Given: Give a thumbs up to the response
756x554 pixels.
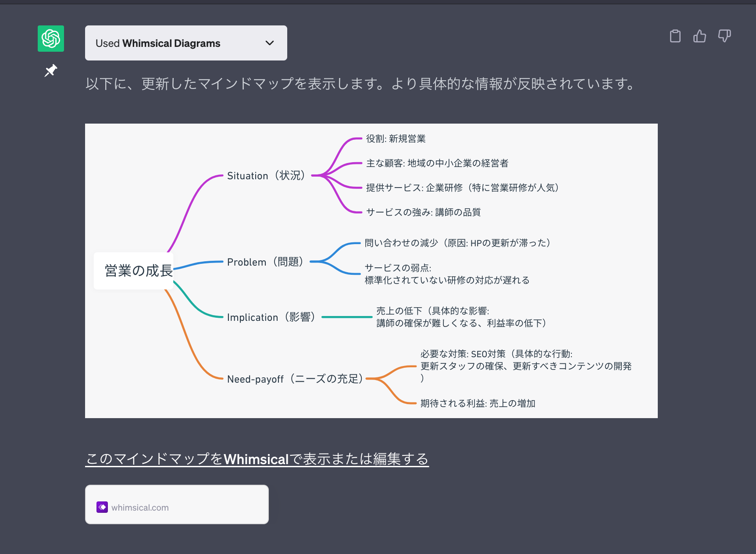Looking at the screenshot, I should click(700, 36).
